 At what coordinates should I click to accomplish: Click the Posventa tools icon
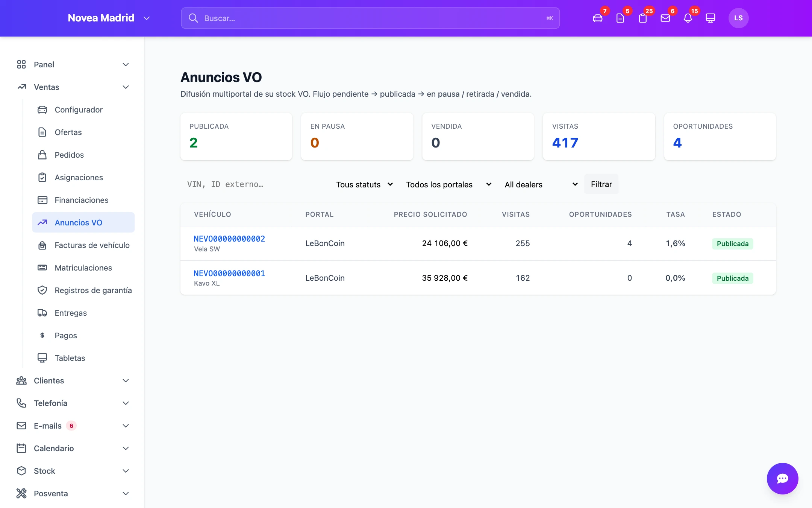(x=21, y=493)
